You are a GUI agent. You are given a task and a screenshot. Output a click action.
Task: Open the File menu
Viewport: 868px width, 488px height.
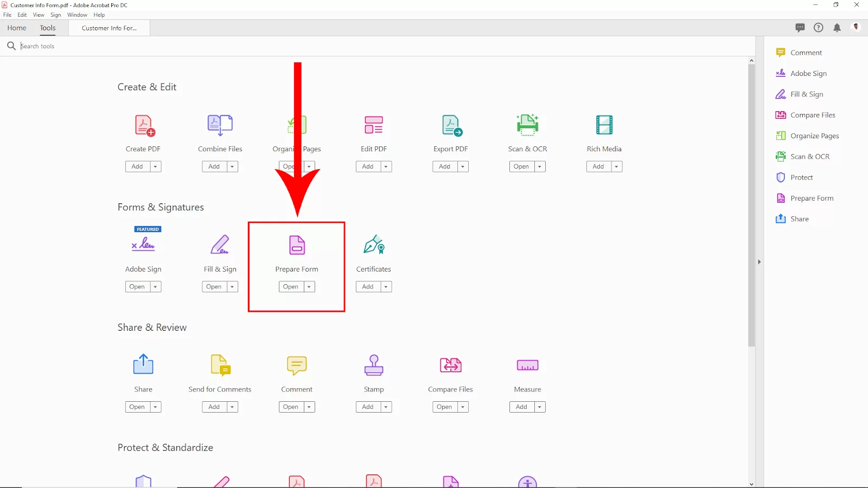coord(8,15)
